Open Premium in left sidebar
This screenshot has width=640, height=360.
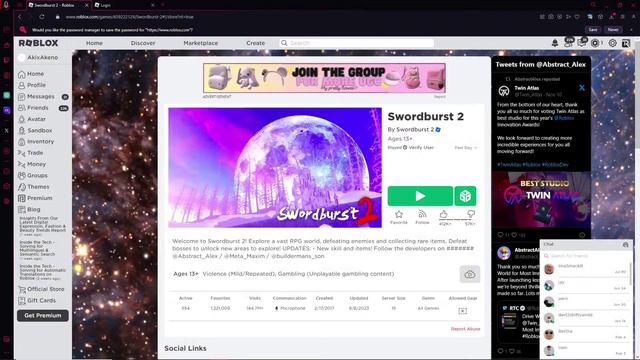(40, 198)
